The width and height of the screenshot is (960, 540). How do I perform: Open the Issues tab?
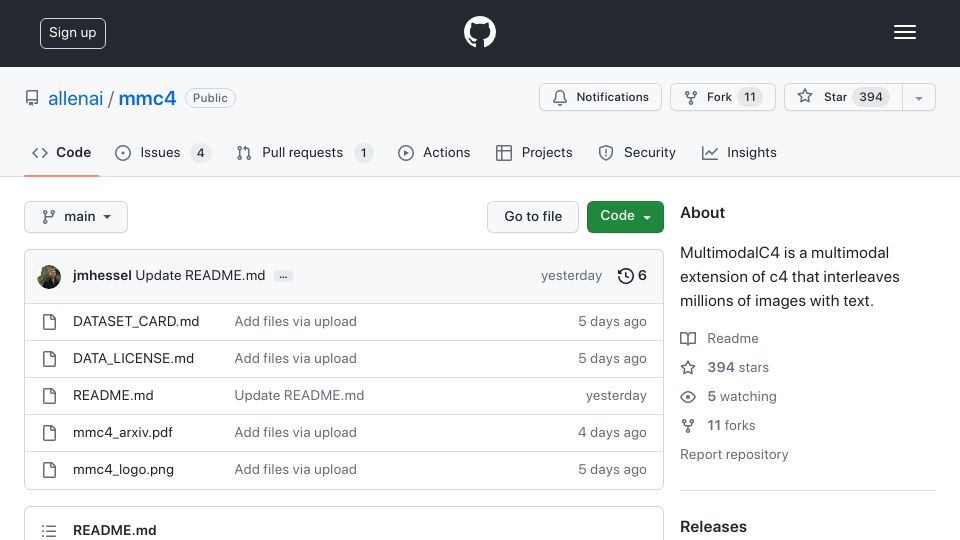[162, 152]
